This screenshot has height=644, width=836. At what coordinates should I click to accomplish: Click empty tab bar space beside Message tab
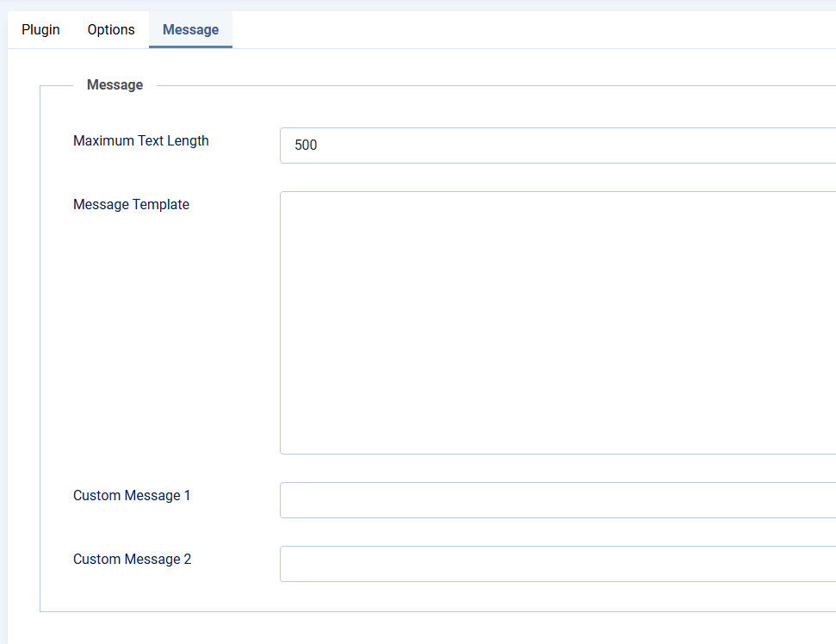pos(517,29)
